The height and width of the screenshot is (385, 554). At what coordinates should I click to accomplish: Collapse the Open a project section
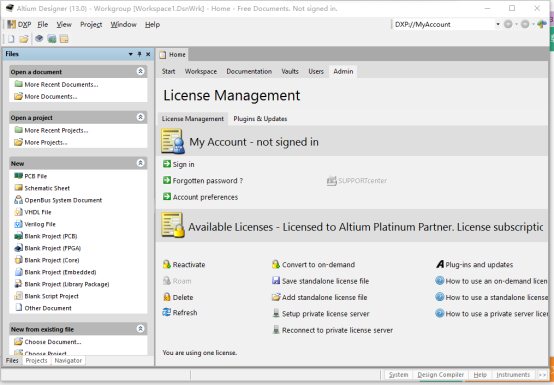[x=140, y=117]
